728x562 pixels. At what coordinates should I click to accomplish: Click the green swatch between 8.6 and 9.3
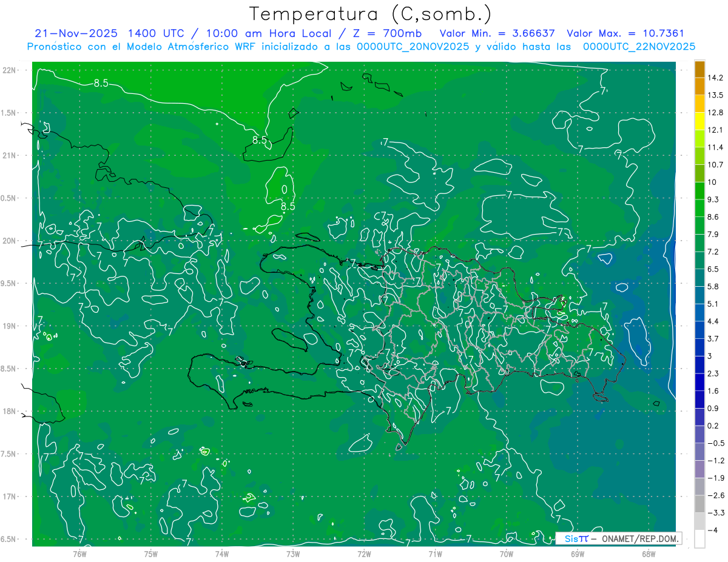coord(699,209)
